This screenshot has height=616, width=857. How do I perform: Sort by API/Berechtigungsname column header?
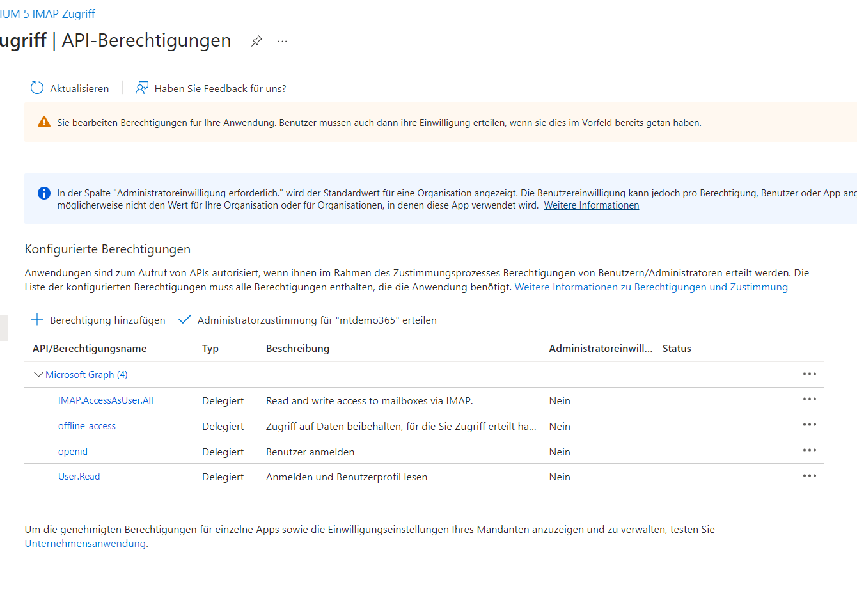pyautogui.click(x=90, y=349)
